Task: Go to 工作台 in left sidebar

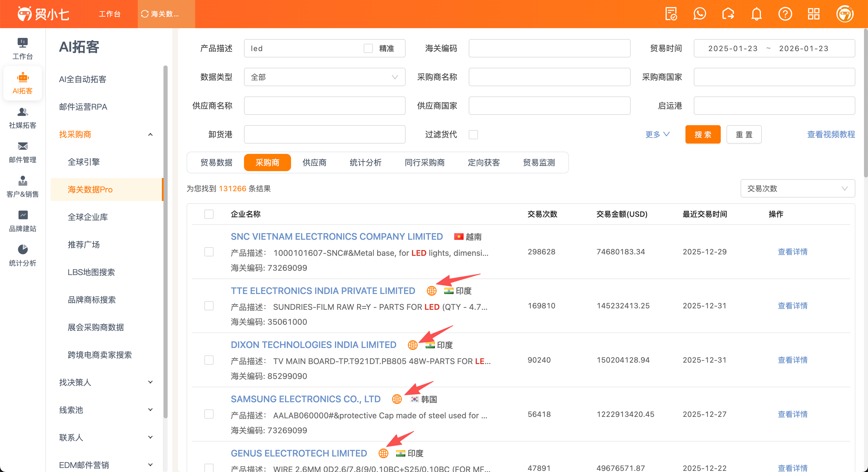Action: click(23, 49)
